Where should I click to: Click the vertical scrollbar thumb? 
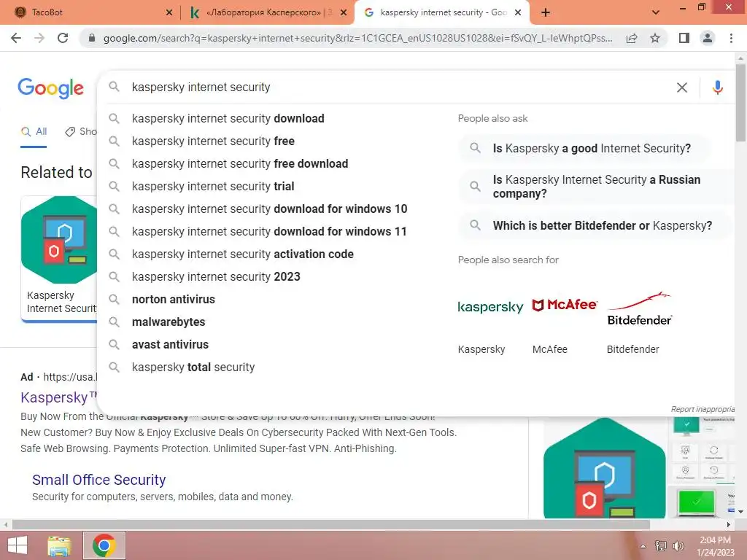[x=740, y=102]
